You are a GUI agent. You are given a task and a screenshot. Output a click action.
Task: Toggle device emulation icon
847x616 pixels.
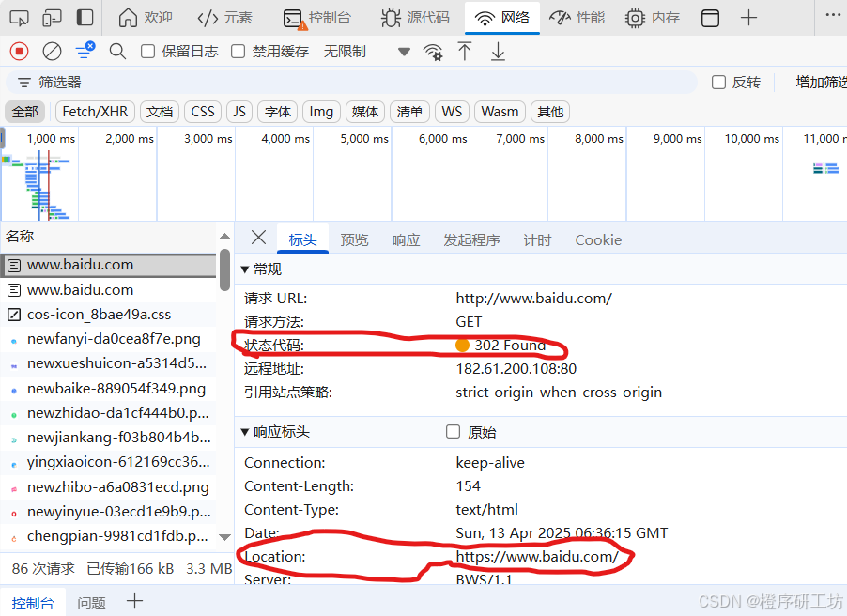[52, 18]
